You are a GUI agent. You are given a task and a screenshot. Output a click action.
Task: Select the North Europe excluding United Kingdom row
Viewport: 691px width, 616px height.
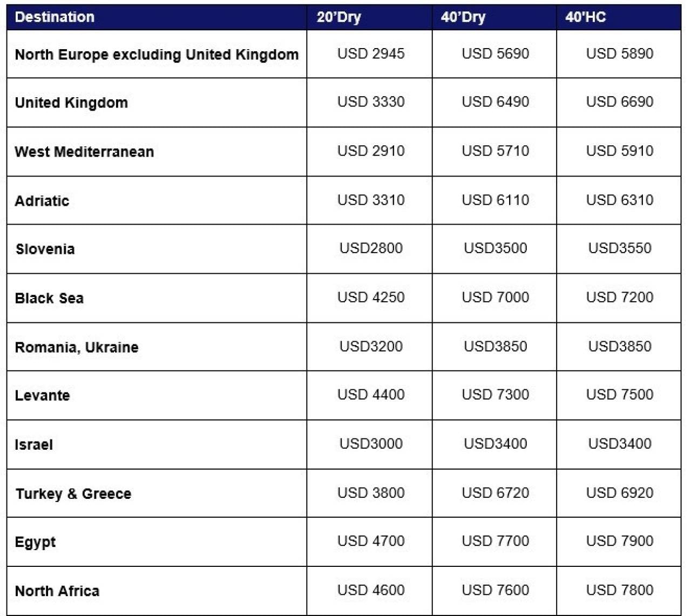coord(344,54)
